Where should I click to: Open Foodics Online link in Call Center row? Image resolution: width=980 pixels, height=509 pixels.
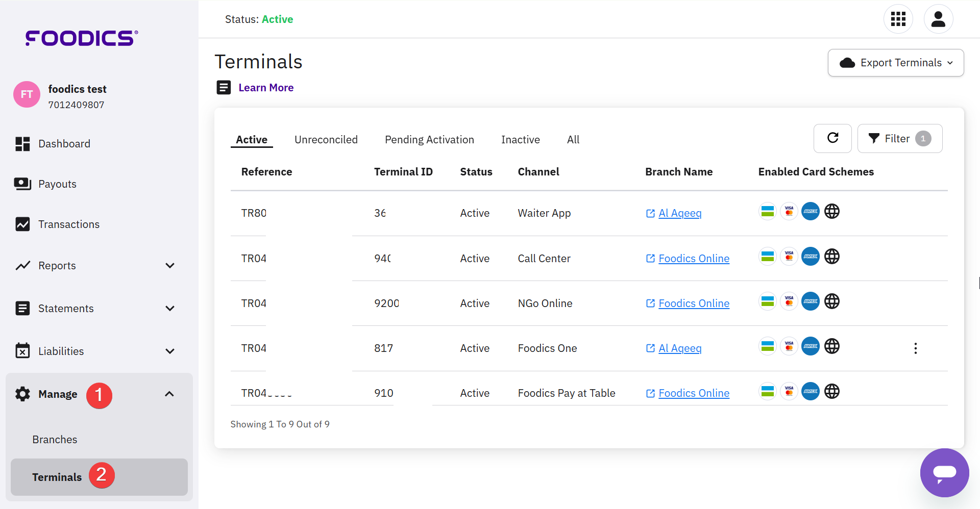694,259
